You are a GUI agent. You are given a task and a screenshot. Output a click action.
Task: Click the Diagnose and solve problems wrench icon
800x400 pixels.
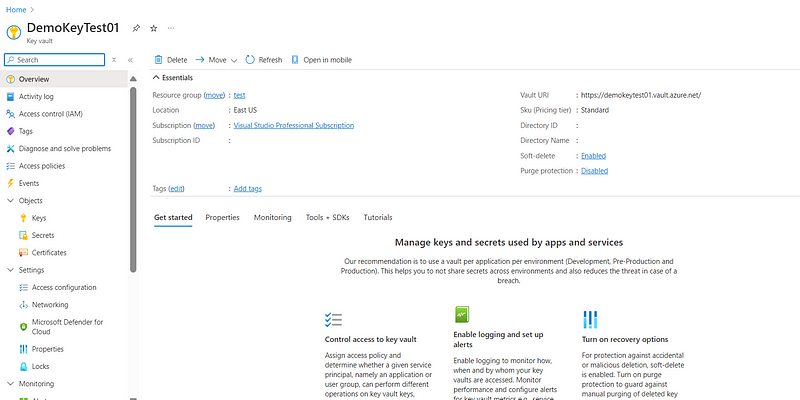click(x=10, y=148)
